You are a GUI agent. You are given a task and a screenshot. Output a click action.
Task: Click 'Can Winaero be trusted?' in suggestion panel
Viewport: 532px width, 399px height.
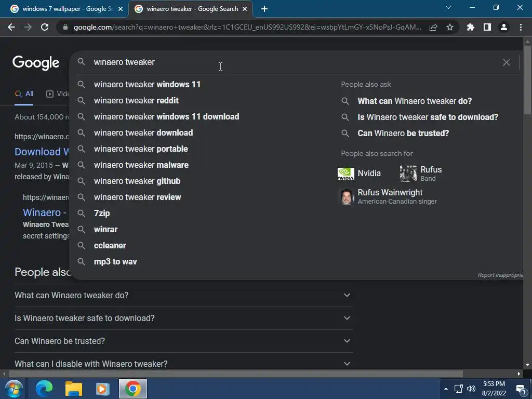403,134
